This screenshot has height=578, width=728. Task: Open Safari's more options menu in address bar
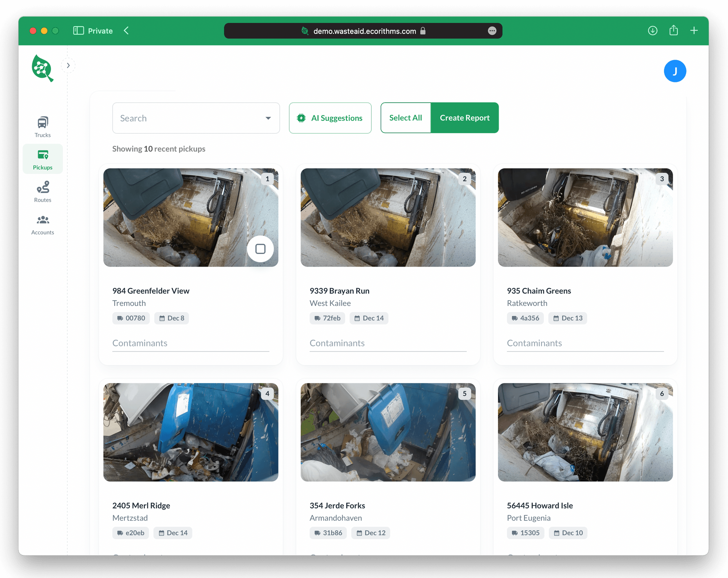click(x=492, y=31)
